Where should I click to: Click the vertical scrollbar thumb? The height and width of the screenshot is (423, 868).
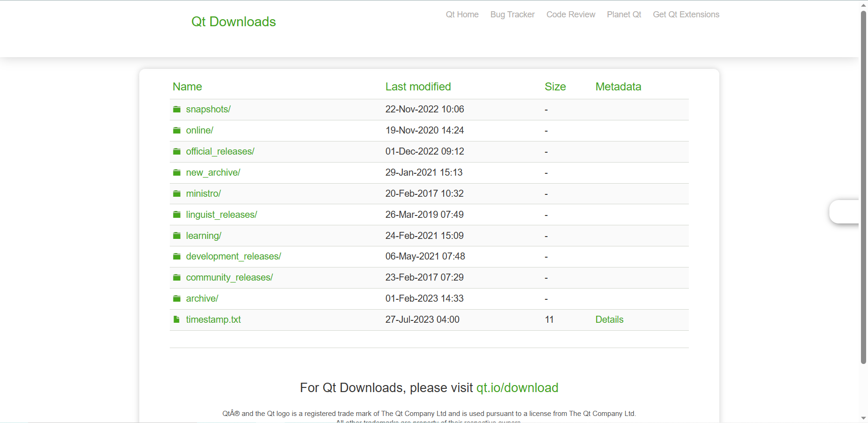[863, 187]
